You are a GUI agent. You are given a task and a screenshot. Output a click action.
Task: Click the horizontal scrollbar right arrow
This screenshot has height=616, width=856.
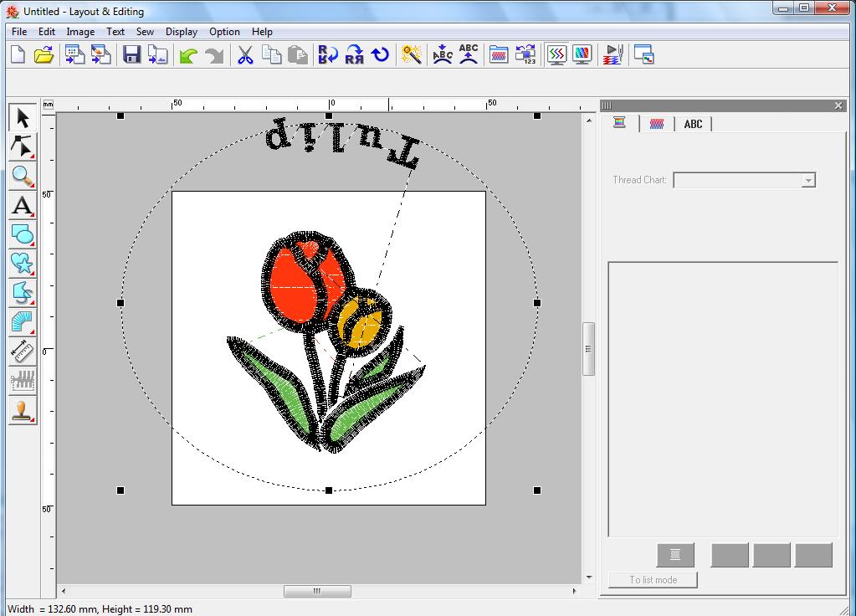tap(574, 591)
